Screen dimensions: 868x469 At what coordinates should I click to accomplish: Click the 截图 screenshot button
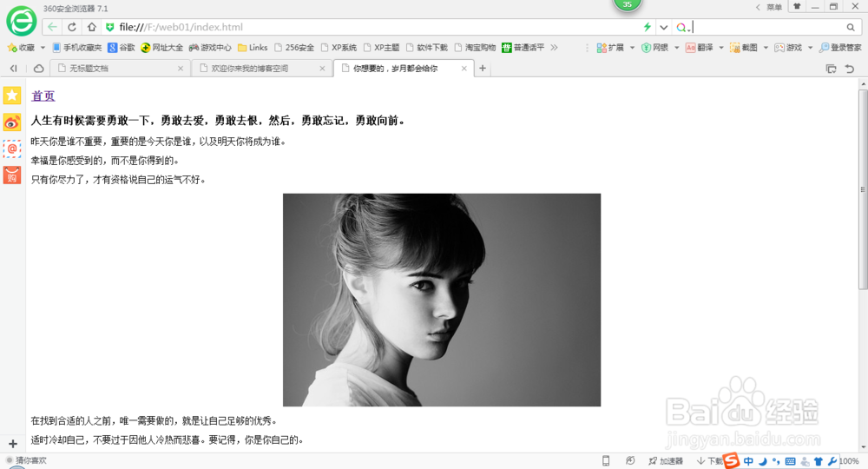744,48
